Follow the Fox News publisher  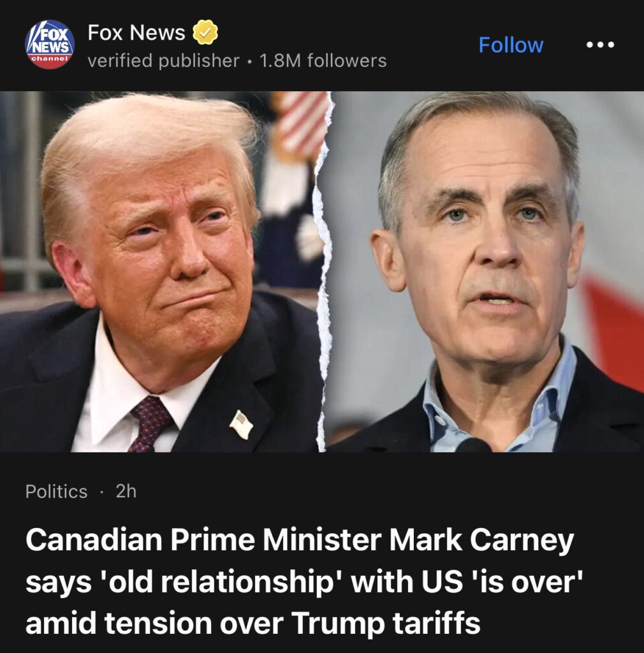511,45
